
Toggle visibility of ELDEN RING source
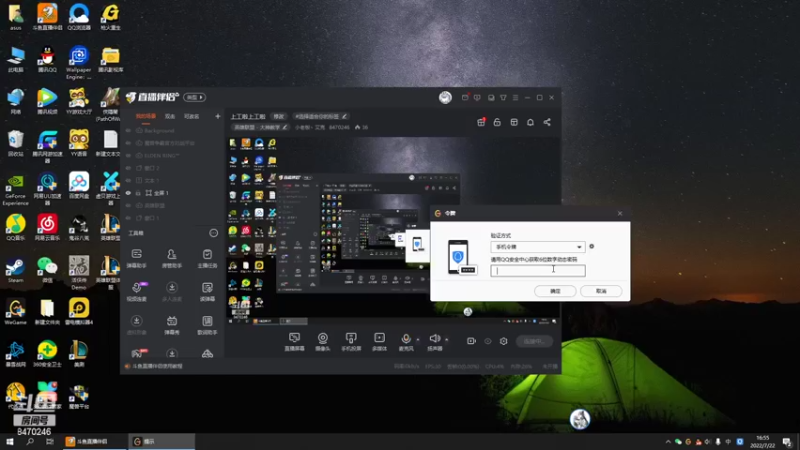129,156
